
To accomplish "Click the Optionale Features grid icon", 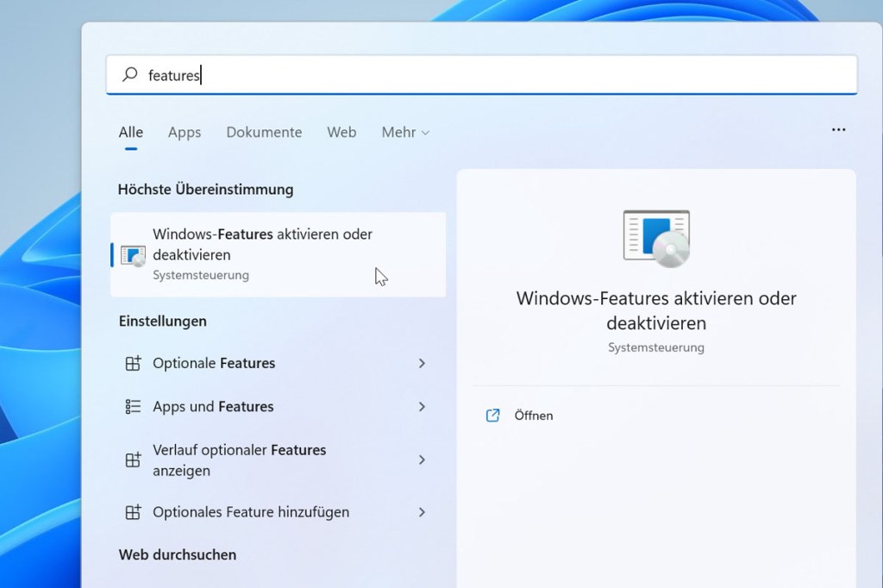I will (133, 363).
